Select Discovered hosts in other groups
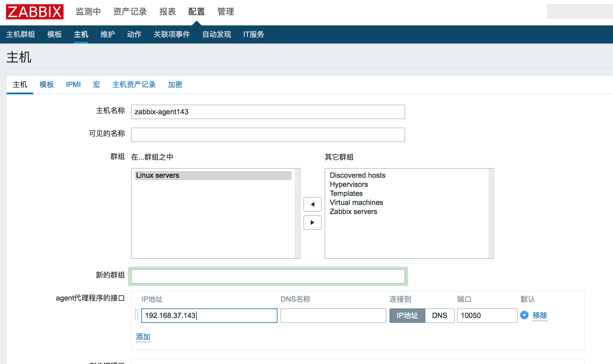Image resolution: width=613 pixels, height=364 pixels. 358,175
